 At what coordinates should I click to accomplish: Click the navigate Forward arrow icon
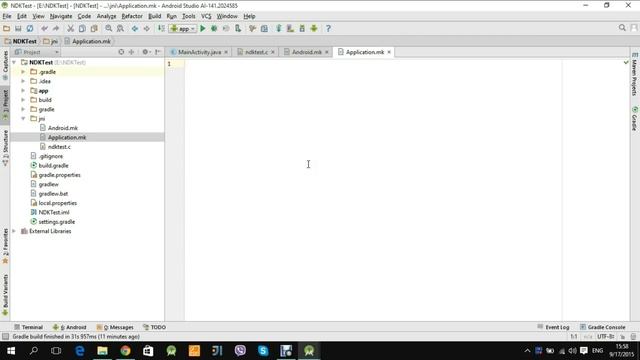pos(147,29)
